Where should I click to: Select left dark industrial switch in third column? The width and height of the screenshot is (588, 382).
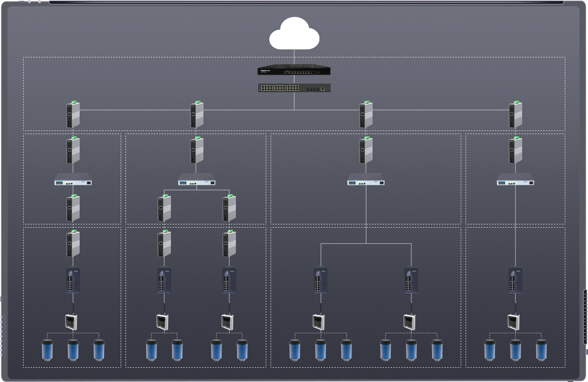tap(320, 280)
